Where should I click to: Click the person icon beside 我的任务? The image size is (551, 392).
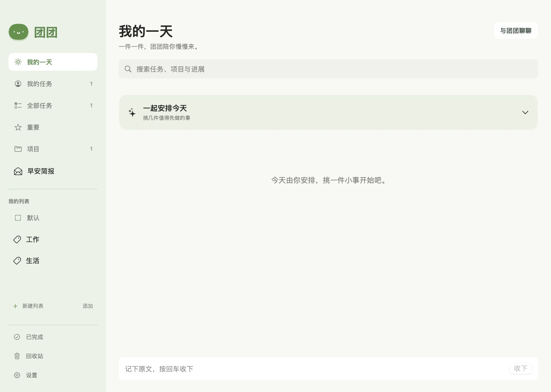click(x=18, y=84)
